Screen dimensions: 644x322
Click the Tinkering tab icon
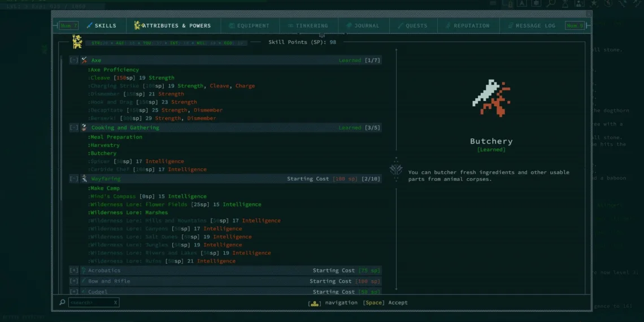(290, 25)
